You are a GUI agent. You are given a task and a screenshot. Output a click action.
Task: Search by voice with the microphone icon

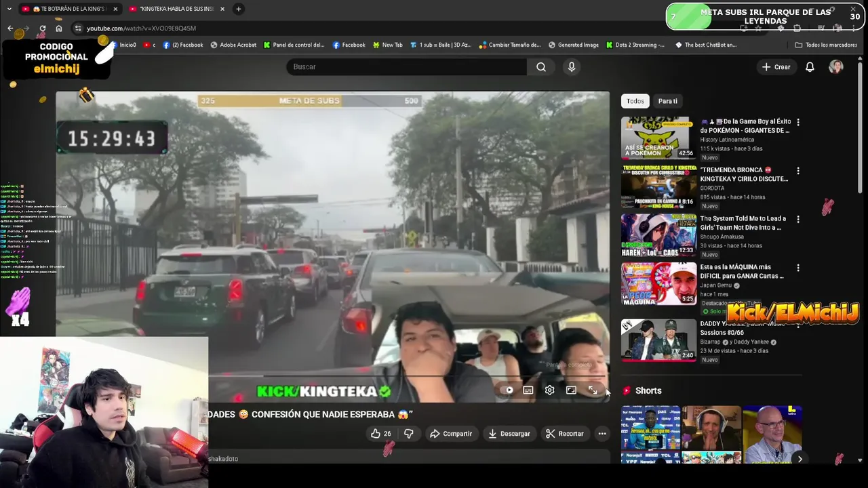(x=572, y=67)
